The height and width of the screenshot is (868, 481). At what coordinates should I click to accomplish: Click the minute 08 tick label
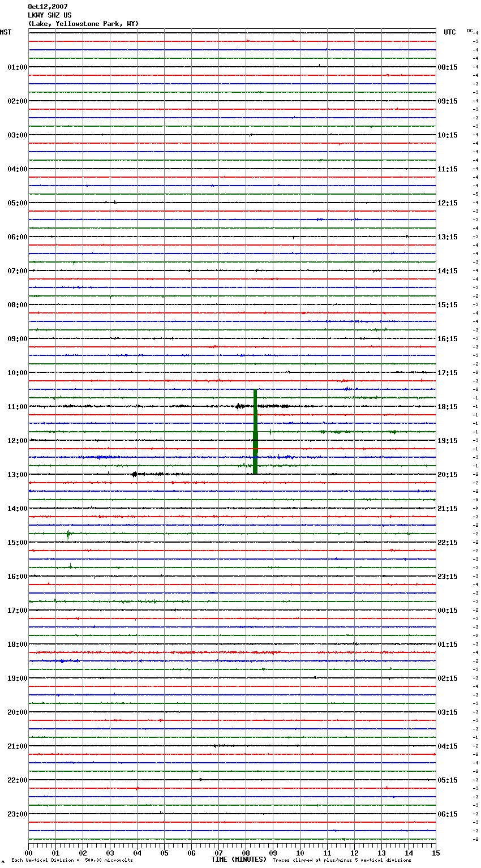point(246,853)
